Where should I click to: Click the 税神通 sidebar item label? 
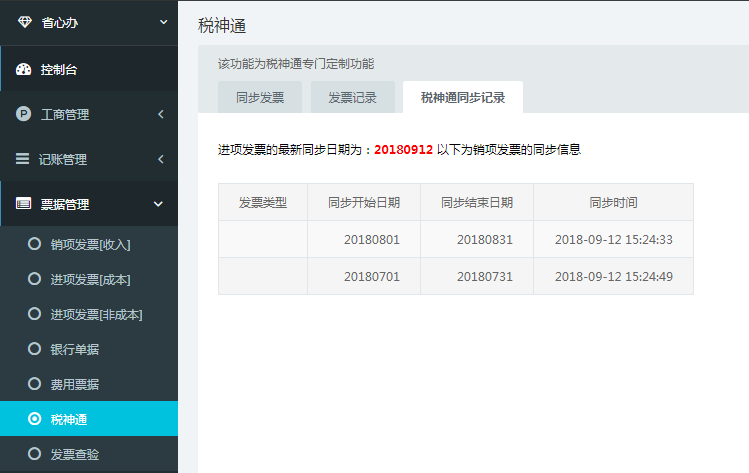(69, 419)
